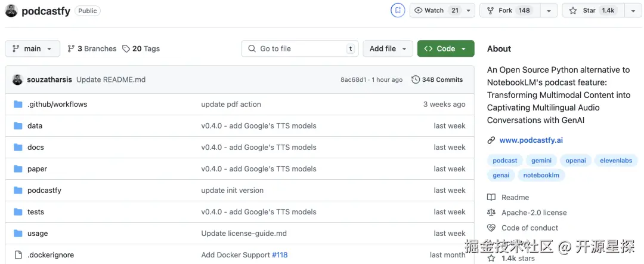Click the Code of conduct heart icon
The width and height of the screenshot is (644, 264).
(x=491, y=228)
